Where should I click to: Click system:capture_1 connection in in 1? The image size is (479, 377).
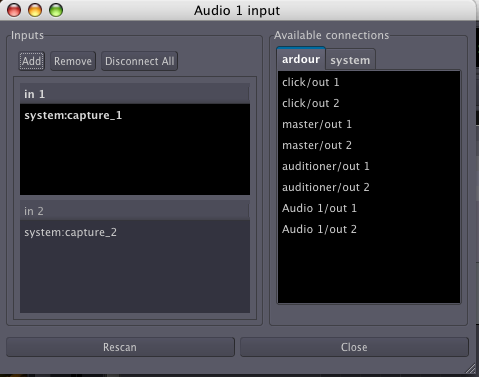pos(73,115)
